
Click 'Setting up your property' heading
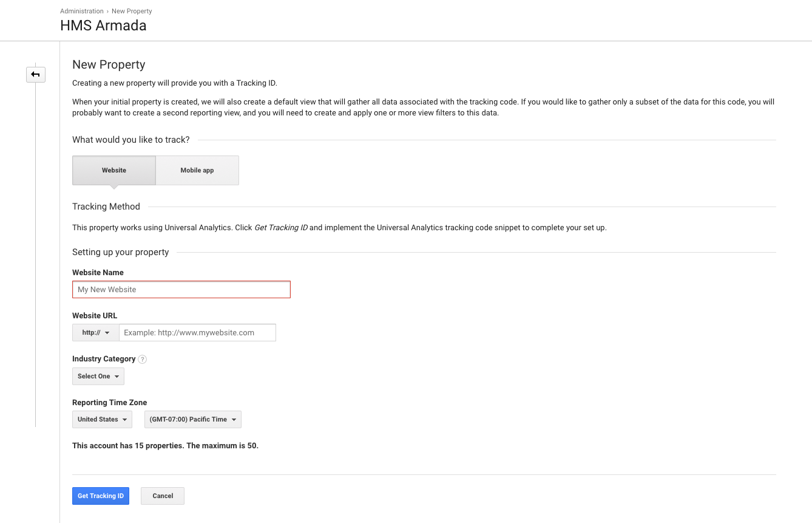coord(121,252)
